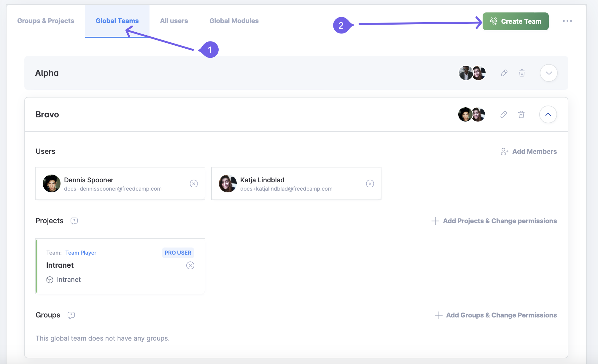Viewport: 598px width, 364px height.
Task: Remove the Intranet project from the team
Action: point(190,265)
